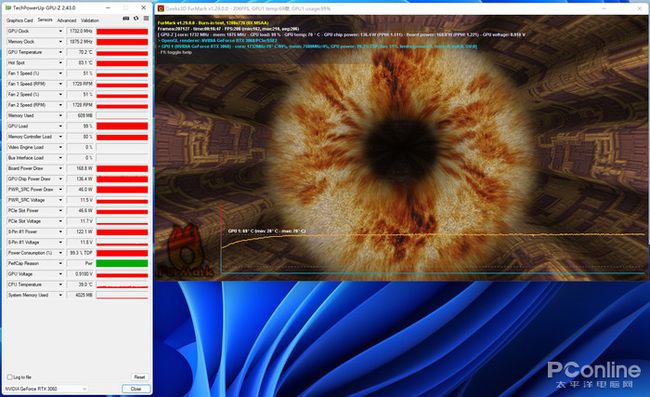
Task: Click the Hot Spot value 83.1 °C
Action: pos(80,63)
